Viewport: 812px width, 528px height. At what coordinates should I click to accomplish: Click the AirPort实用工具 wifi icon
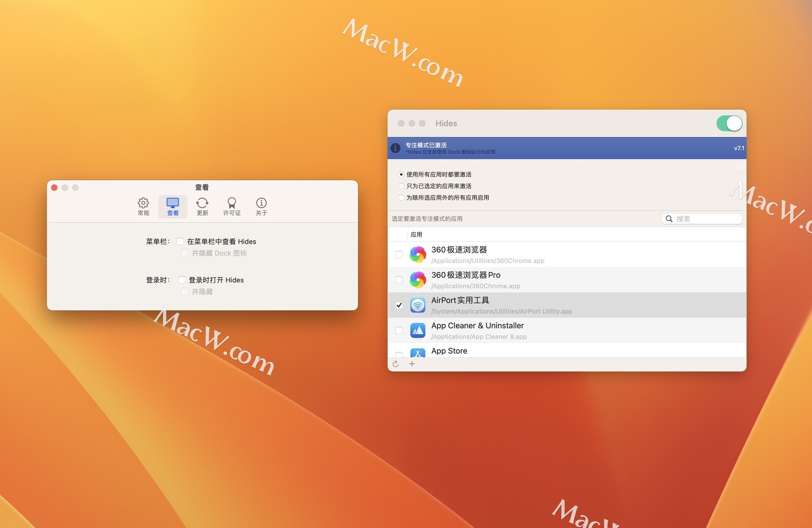tap(418, 305)
